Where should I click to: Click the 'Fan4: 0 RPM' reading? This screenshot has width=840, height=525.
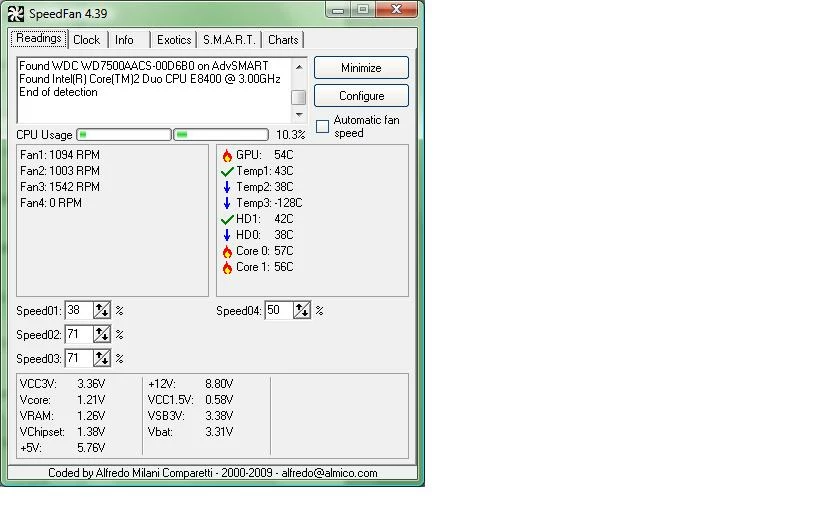click(x=51, y=203)
